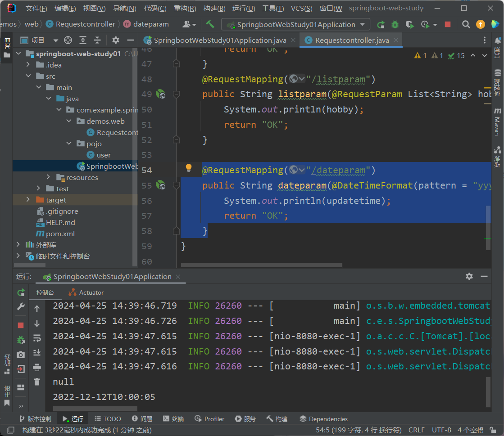Click the console horizontal scrollbar
504x436 pixels.
95,409
